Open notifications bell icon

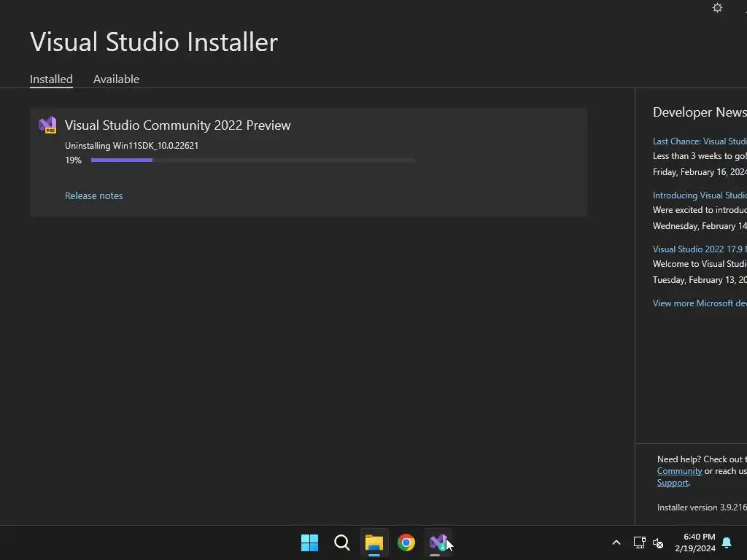pyautogui.click(x=727, y=542)
